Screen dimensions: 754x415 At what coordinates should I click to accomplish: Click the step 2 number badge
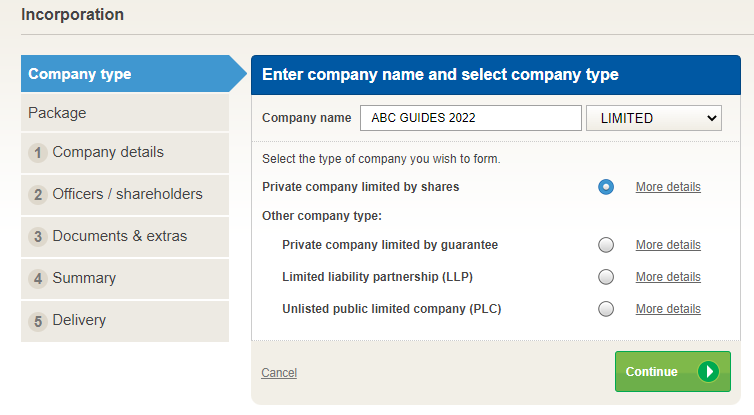tap(38, 195)
